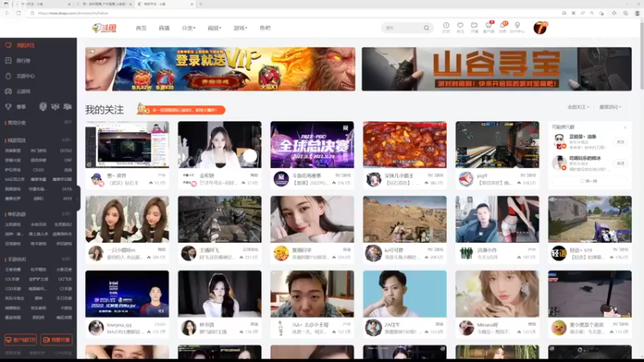Close the suggested streamers panel
The width and height of the screenshot is (644, 362).
click(625, 127)
